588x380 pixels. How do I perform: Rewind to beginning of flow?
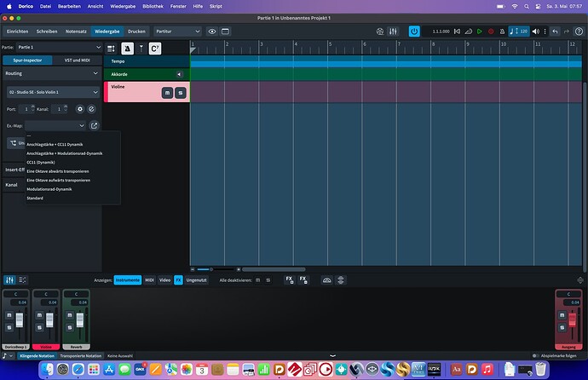click(x=457, y=32)
